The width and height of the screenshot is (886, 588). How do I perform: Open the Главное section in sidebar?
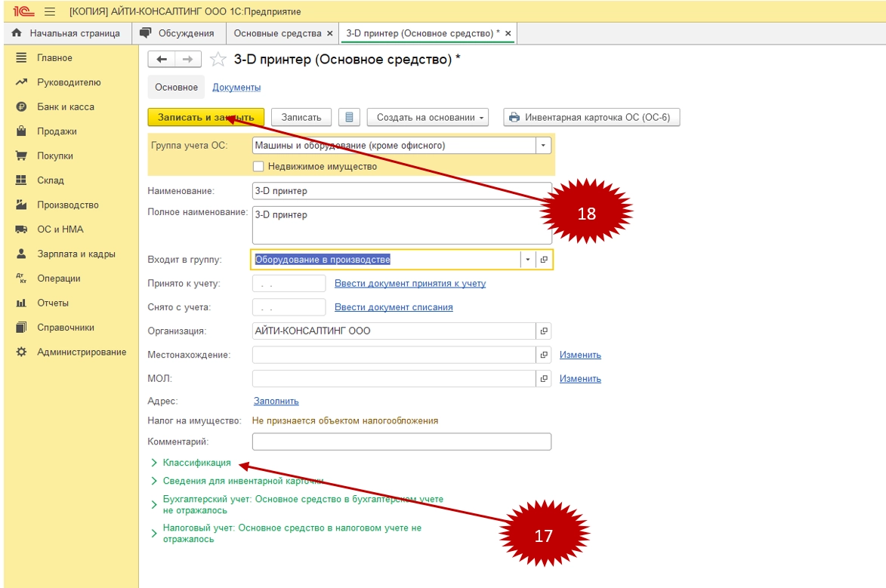(55, 57)
